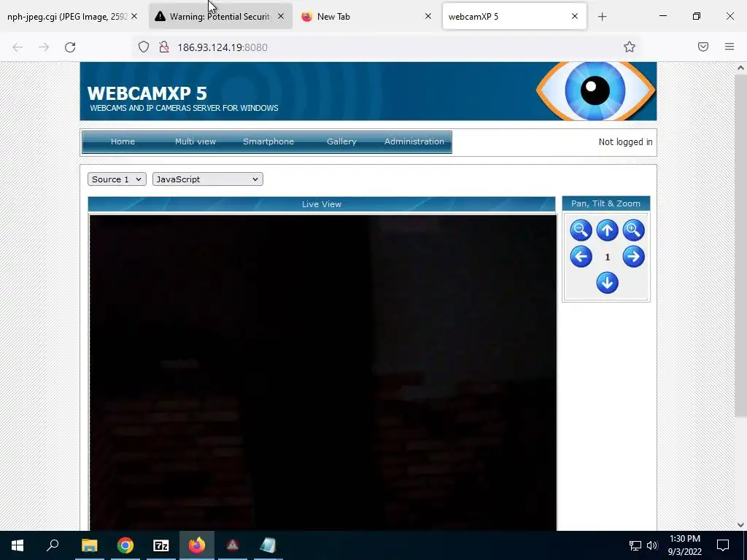Image resolution: width=747 pixels, height=560 pixels.
Task: Click the WEBCAMXP 5 banner title
Action: pos(147,93)
